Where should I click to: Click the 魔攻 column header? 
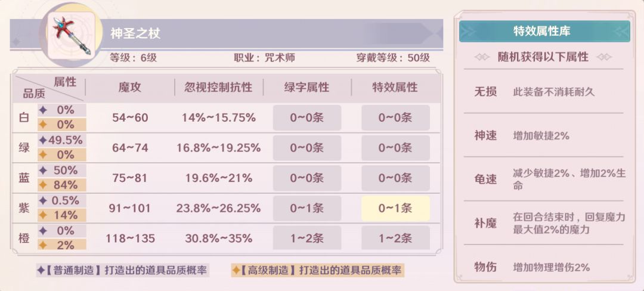click(130, 88)
